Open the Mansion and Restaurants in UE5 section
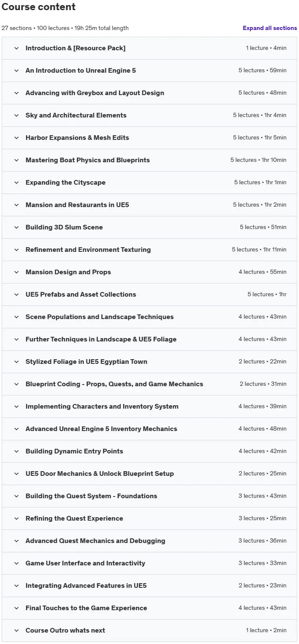Image resolution: width=299 pixels, height=644 pixels. (149, 205)
